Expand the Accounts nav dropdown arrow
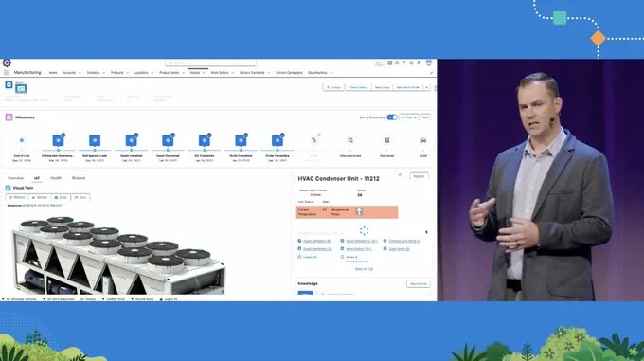This screenshot has height=361, width=644. [80, 73]
